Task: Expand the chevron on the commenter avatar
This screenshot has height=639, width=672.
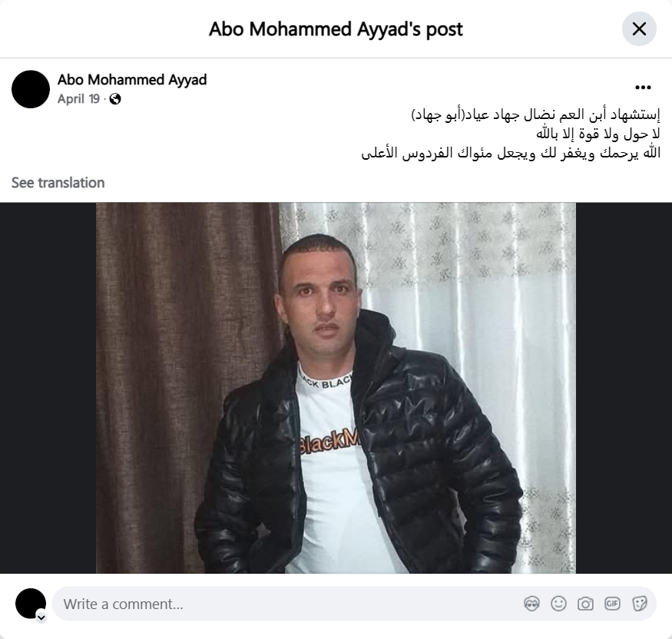Action: [x=41, y=617]
